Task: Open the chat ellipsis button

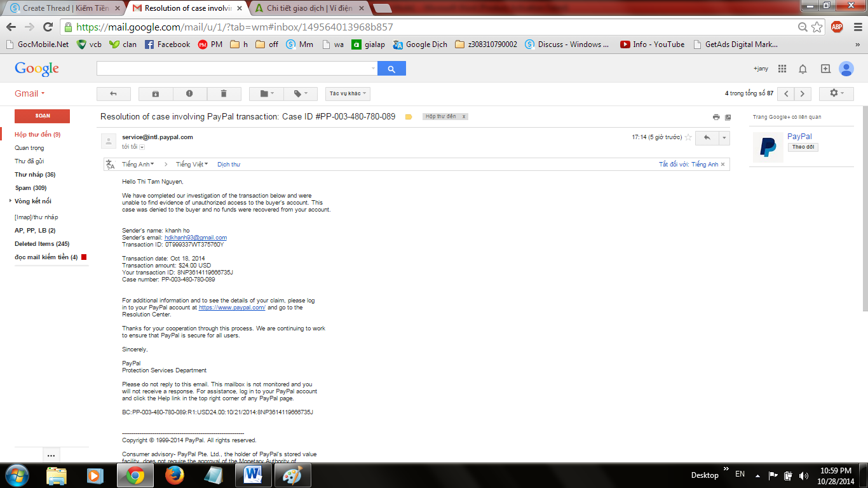Action: [51, 455]
